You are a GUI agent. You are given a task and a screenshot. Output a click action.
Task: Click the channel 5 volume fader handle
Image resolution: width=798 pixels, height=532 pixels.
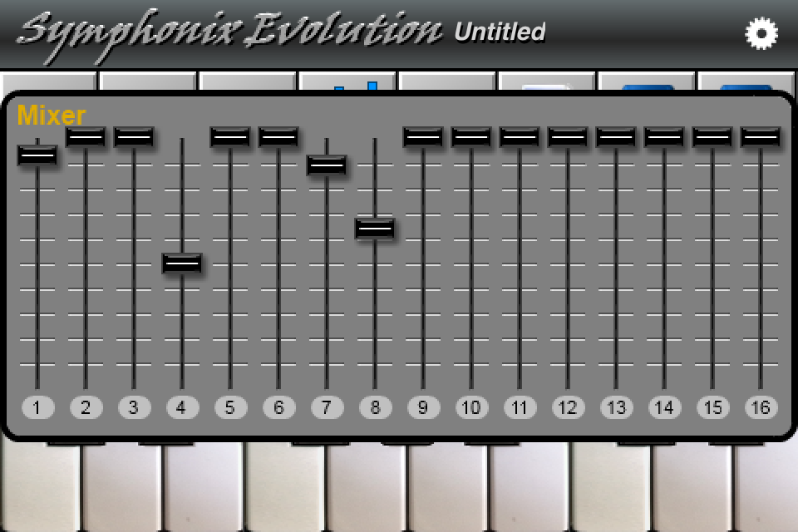[x=230, y=137]
